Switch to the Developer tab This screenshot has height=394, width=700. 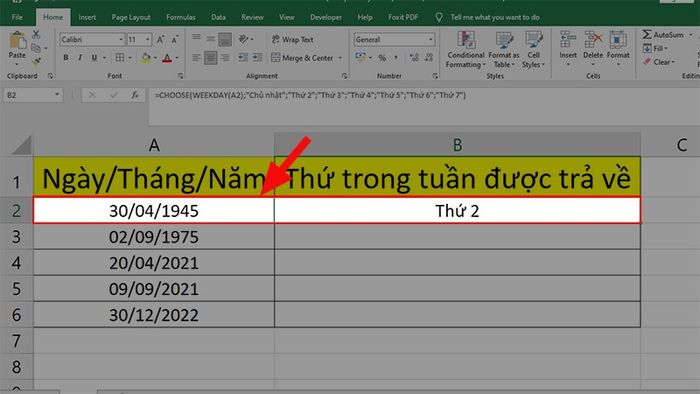(326, 17)
